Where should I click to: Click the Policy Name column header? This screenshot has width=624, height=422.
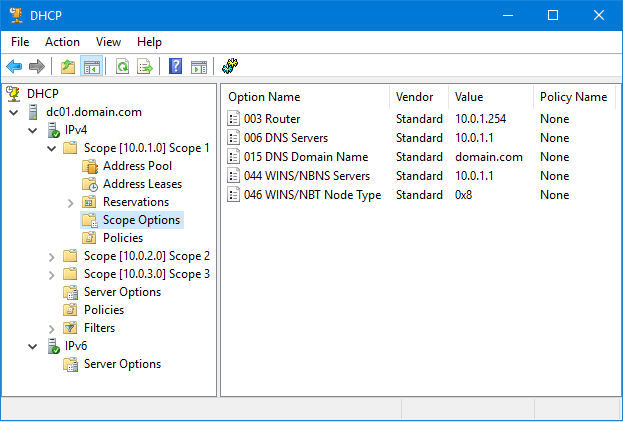click(x=572, y=97)
